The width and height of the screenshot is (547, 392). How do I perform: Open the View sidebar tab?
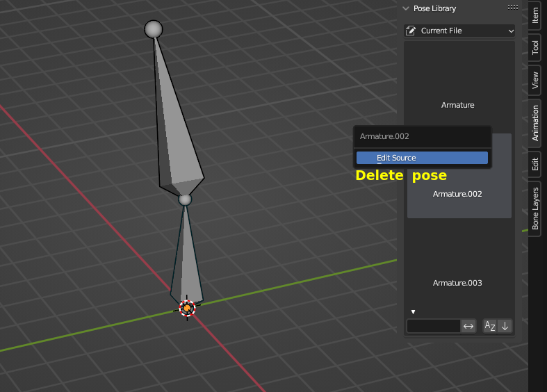(534, 80)
